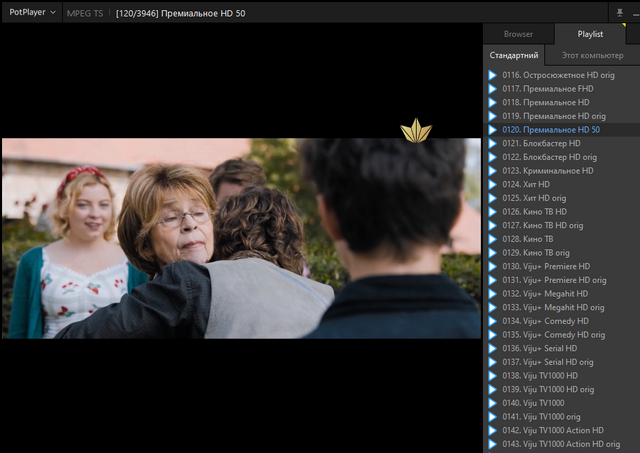Select playlist entry 0122. Блокбастер HD orig

pyautogui.click(x=562, y=157)
